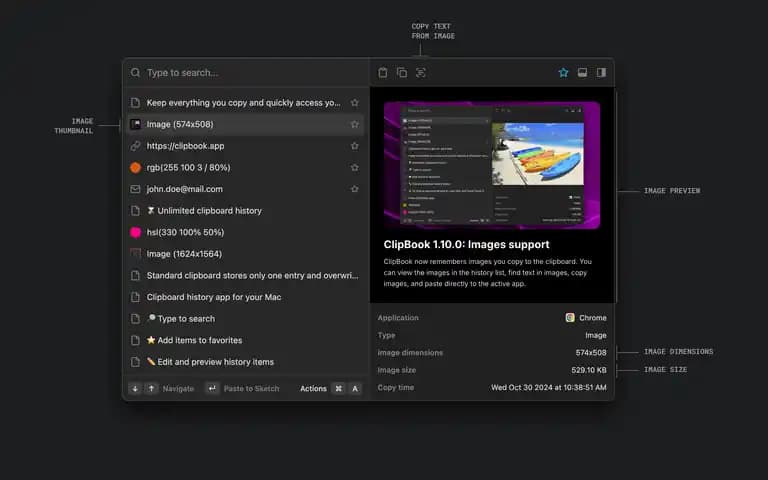Screen dimensions: 768x480
Task: Select the Image (1624x1564) entry
Action: click(x=245, y=254)
